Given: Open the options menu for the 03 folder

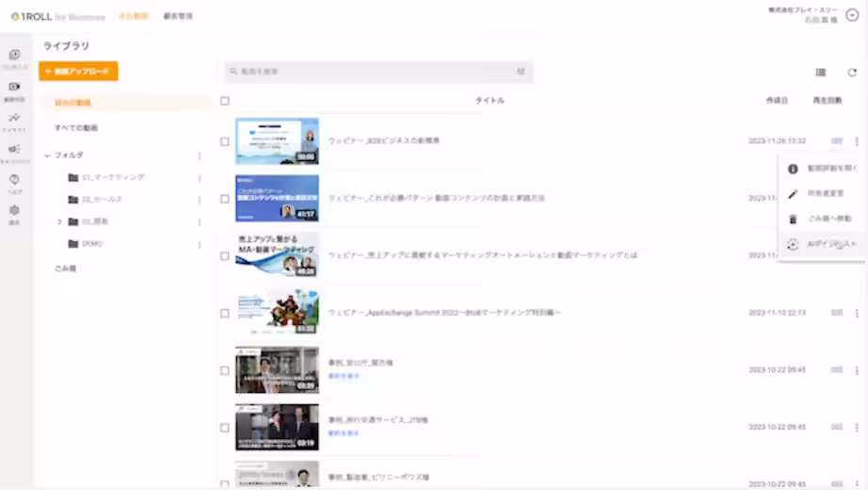Looking at the screenshot, I should point(200,221).
